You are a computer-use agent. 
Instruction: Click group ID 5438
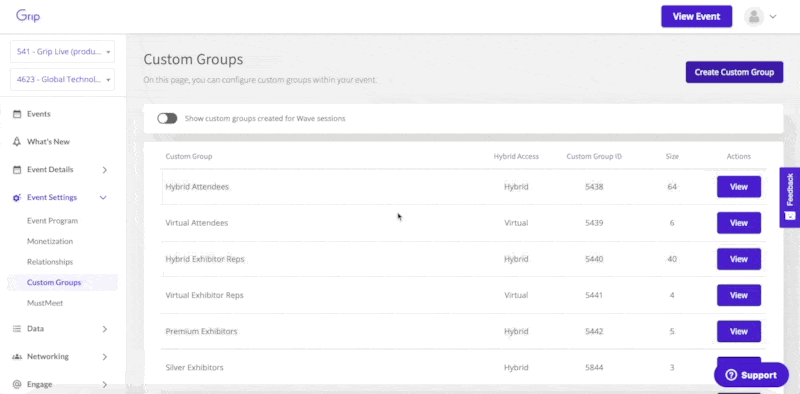click(594, 187)
